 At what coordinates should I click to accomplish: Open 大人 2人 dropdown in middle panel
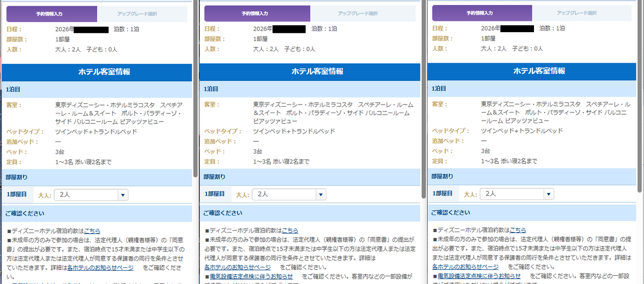[289, 195]
